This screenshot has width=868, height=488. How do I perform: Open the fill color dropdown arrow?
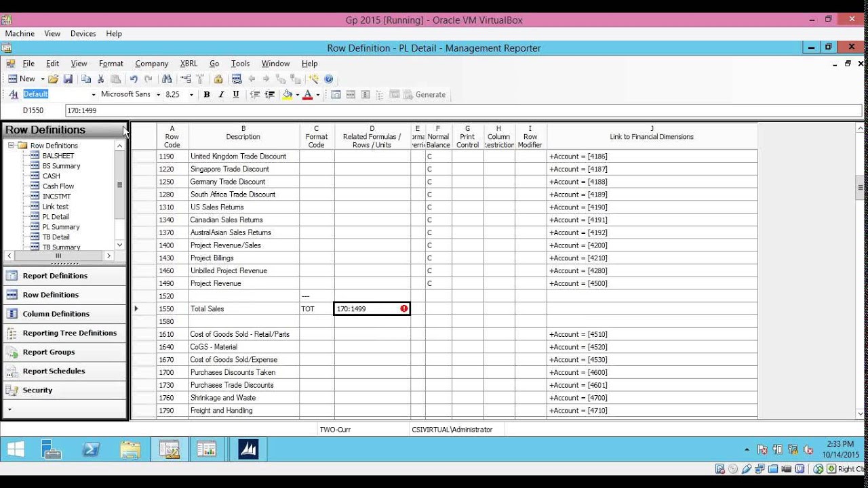pos(297,95)
